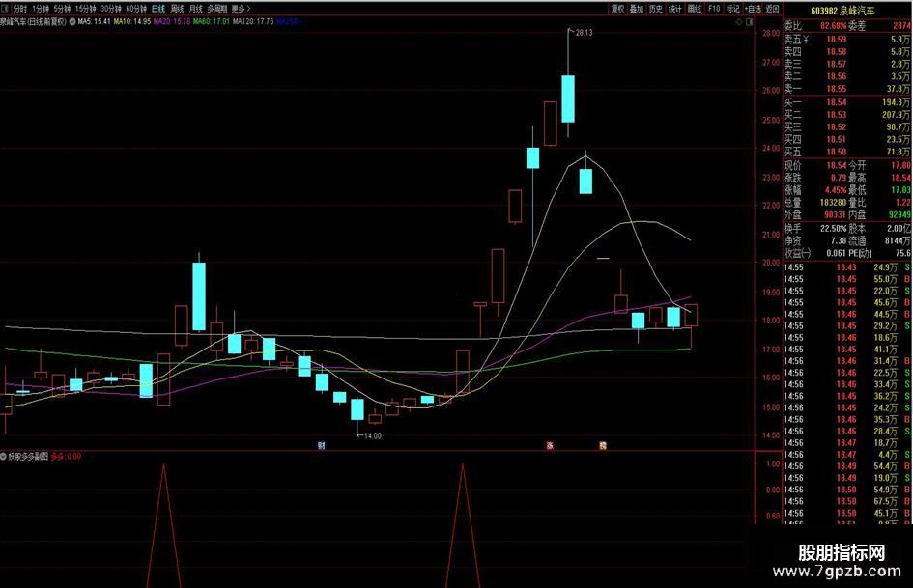Click the 最低 price 17.03
Viewport: 913px width, 588px height.
point(900,190)
